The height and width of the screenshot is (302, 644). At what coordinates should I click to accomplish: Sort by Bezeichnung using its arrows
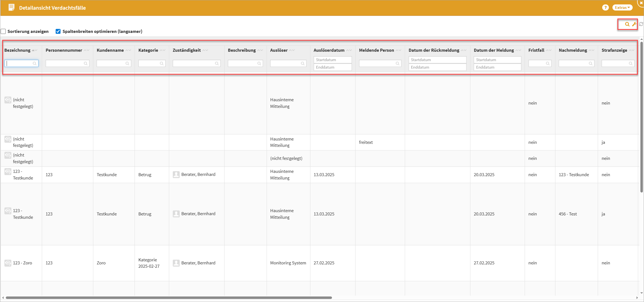(x=35, y=50)
